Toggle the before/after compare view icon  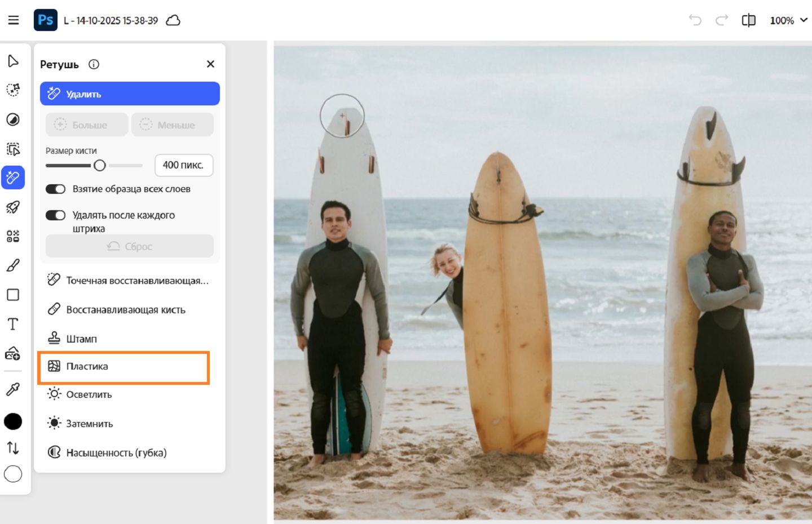(x=749, y=20)
